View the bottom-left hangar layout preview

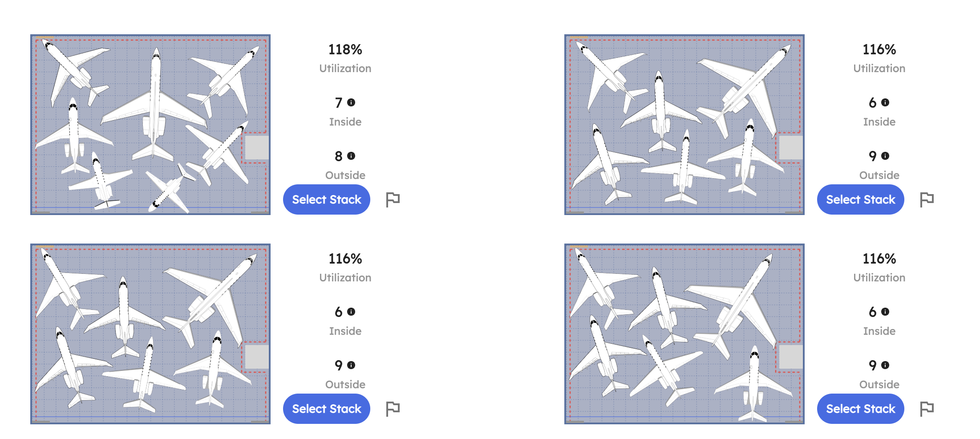coord(150,334)
